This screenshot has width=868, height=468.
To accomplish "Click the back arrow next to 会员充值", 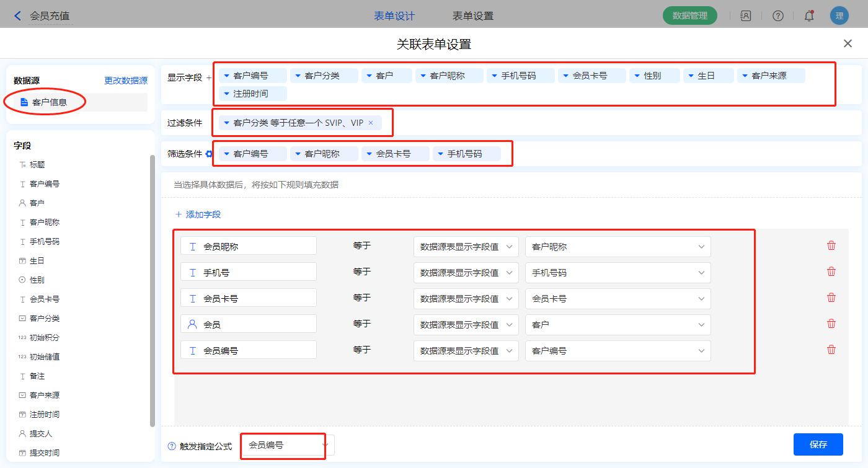I will (x=17, y=16).
